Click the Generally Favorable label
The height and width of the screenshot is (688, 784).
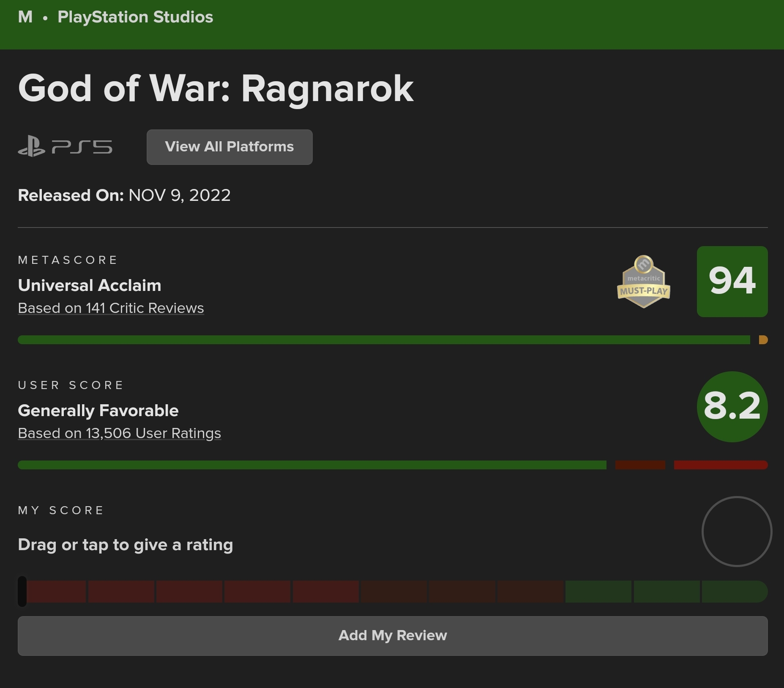[x=98, y=411]
